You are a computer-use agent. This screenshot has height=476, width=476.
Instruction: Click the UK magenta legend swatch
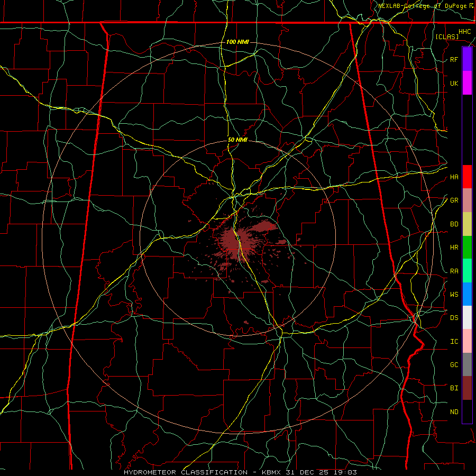coord(467,83)
